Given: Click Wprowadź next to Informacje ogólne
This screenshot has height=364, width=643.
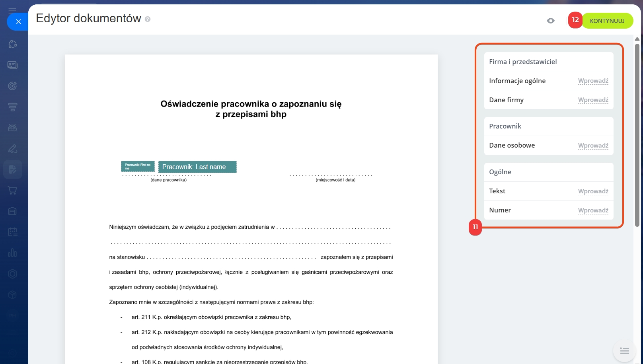Looking at the screenshot, I should 593,81.
